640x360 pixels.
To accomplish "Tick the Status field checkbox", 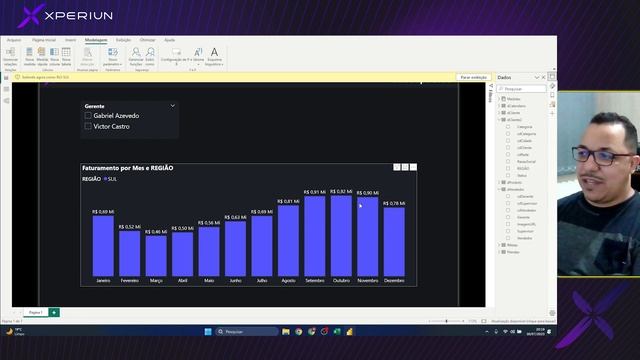I will point(508,176).
